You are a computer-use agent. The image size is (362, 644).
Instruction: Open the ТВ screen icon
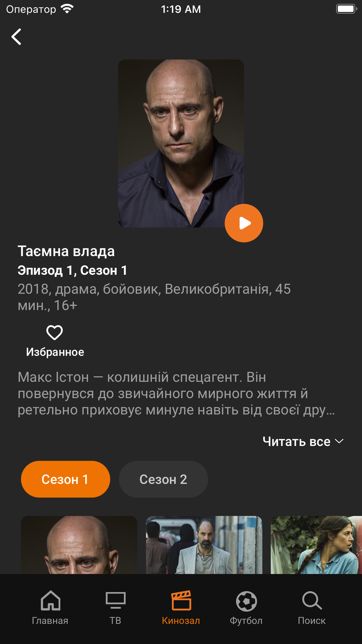116,601
